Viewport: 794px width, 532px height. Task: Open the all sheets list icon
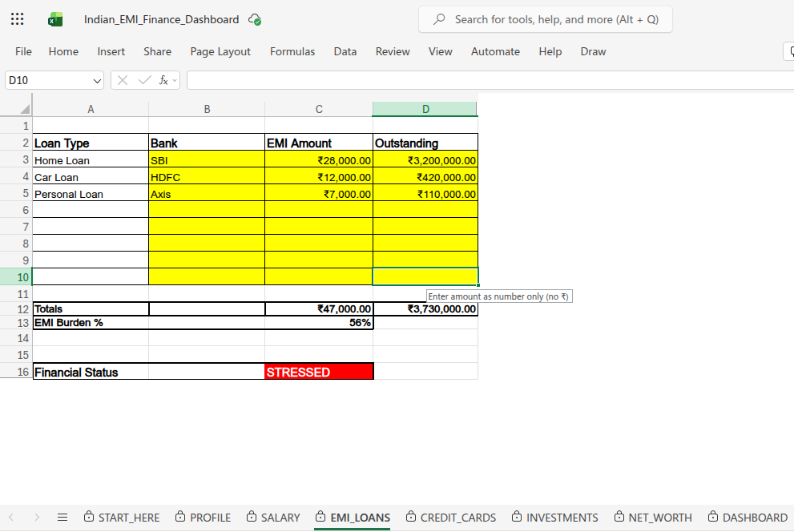point(62,518)
